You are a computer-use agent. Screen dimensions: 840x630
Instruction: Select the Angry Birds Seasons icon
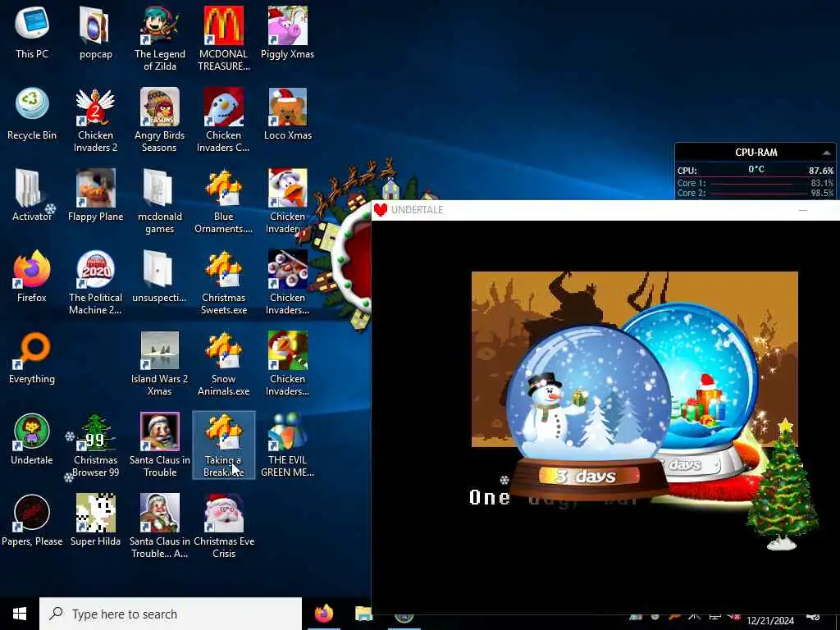click(x=160, y=120)
